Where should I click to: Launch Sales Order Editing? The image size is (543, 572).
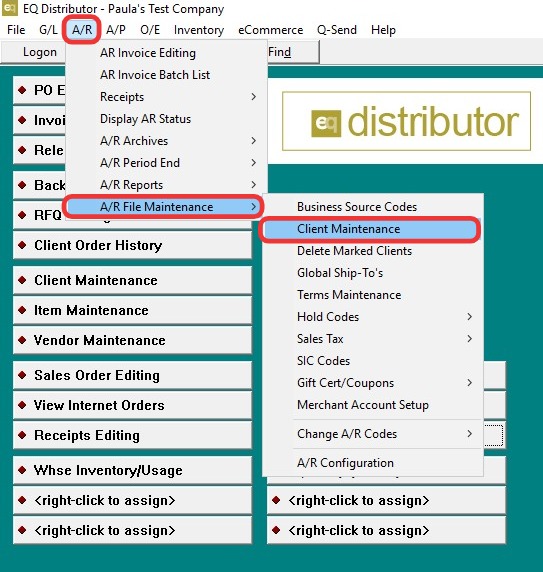[x=132, y=375]
